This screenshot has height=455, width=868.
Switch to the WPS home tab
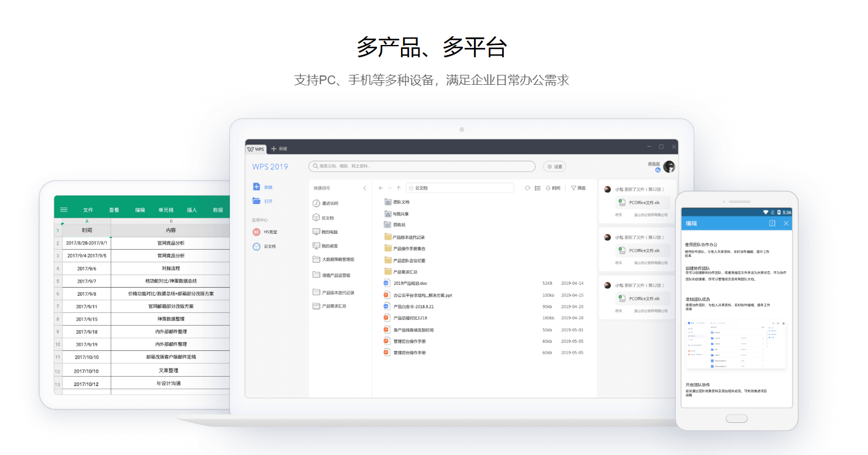pyautogui.click(x=257, y=149)
